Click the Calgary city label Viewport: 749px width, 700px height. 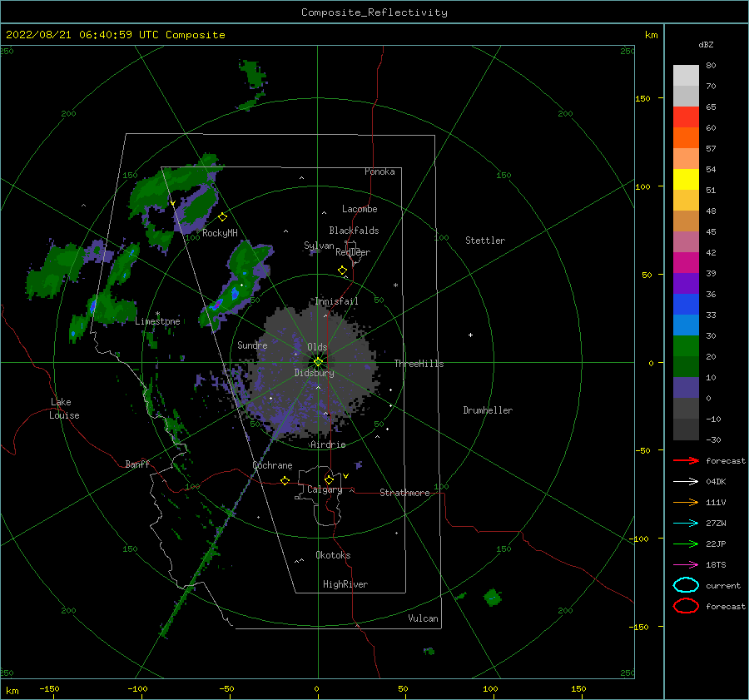(x=325, y=489)
